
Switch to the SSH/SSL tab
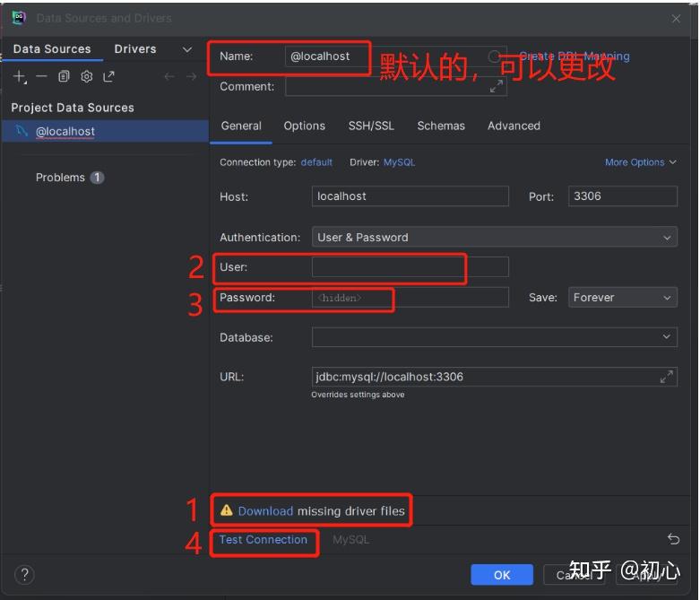coord(371,126)
